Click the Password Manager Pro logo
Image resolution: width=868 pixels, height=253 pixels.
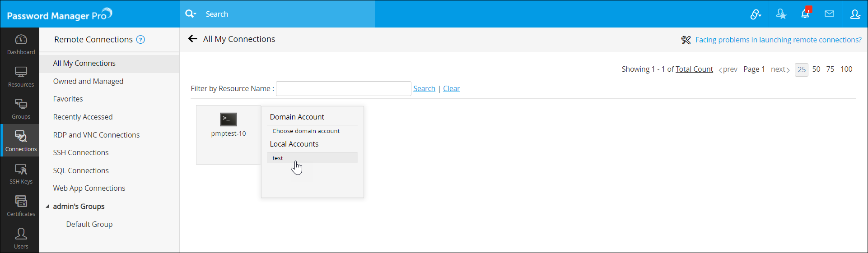coord(59,15)
